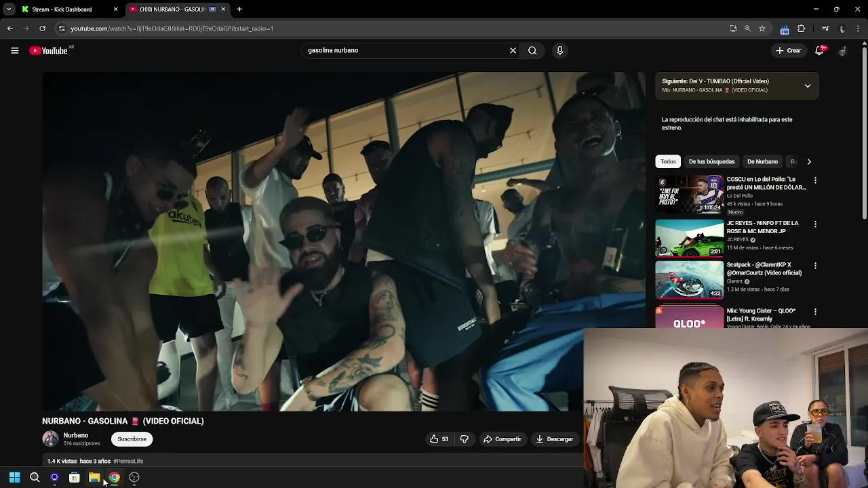Dislike the video with thumbs down

click(x=465, y=439)
